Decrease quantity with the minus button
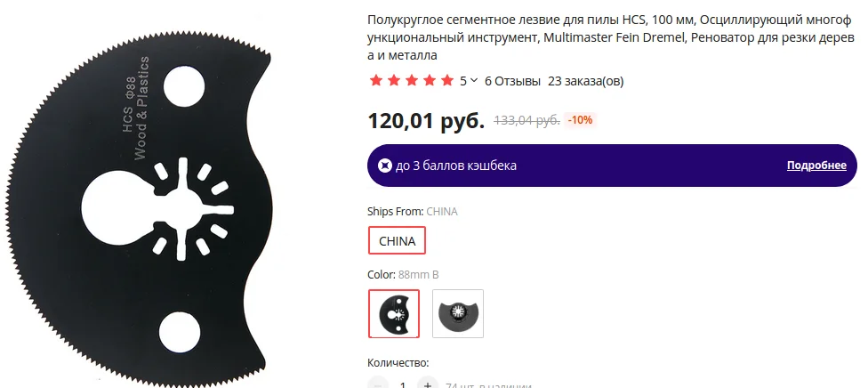The image size is (868, 388). click(378, 384)
